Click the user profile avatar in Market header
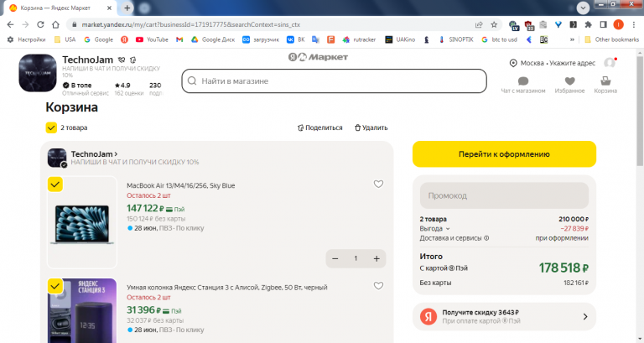Viewport: 644px width, 343px height. click(x=610, y=63)
